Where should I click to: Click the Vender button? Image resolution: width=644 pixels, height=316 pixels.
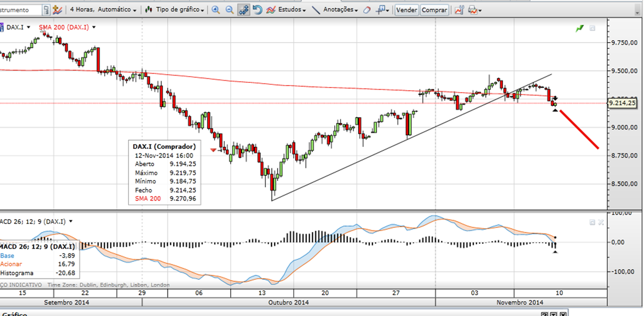[x=406, y=10]
